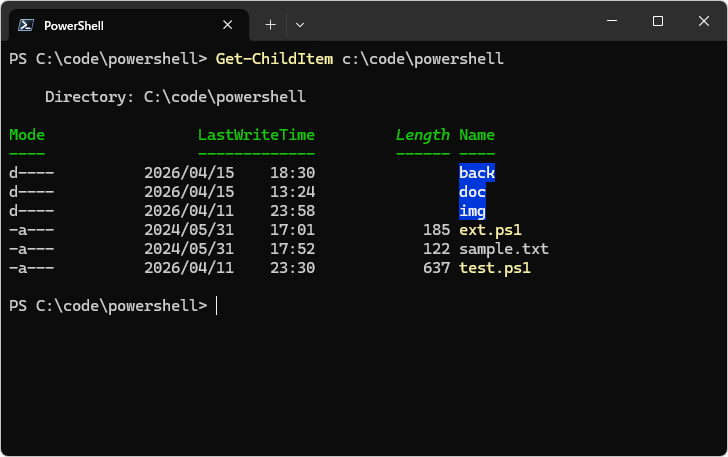This screenshot has width=728, height=457.
Task: Maximize the terminal window
Action: click(657, 21)
